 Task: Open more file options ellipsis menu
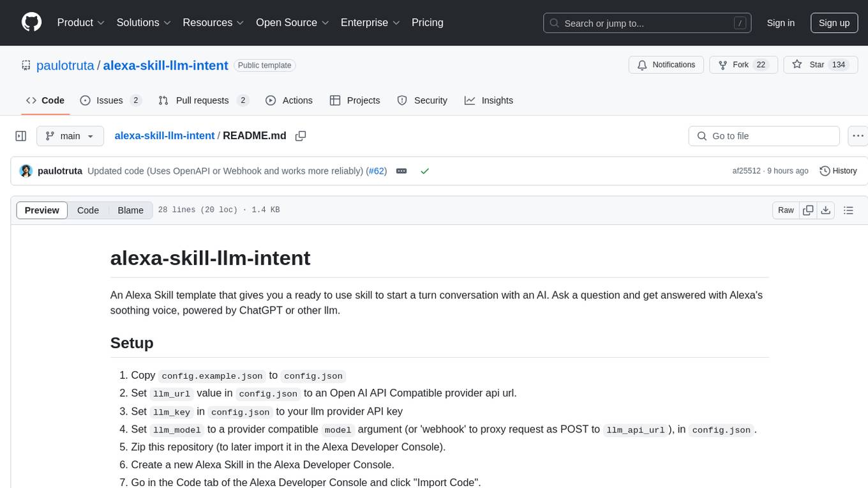click(858, 136)
